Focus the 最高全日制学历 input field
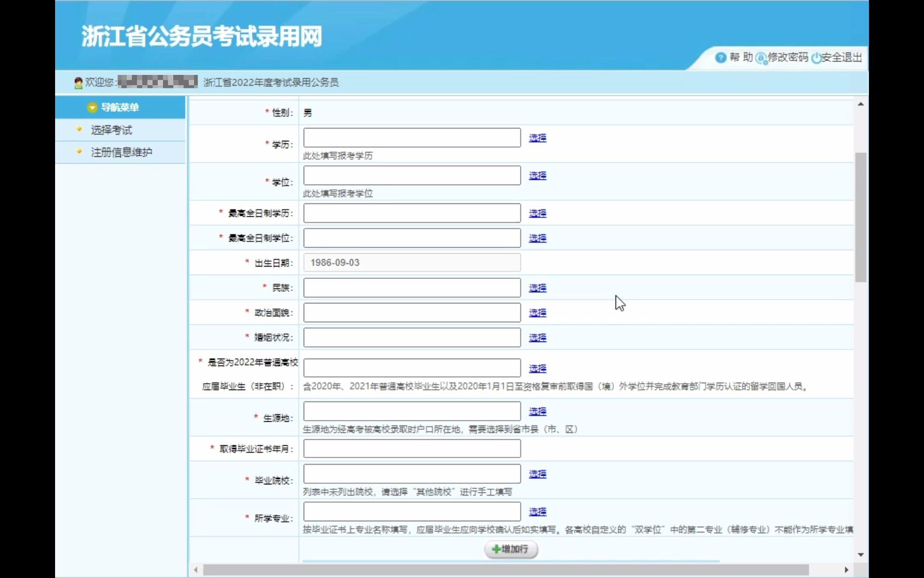924x578 pixels. (412, 213)
